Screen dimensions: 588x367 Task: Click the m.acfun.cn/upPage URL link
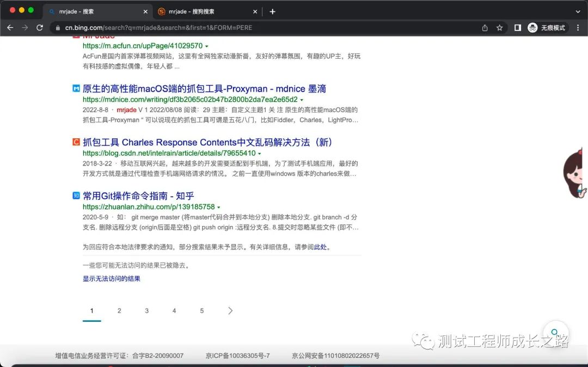(143, 46)
